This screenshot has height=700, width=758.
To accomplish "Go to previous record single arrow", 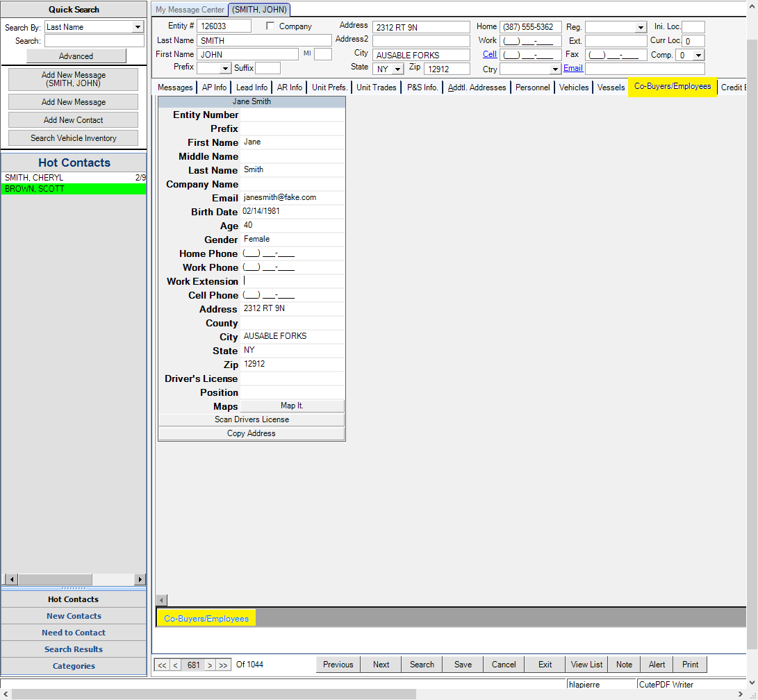I will click(x=175, y=665).
